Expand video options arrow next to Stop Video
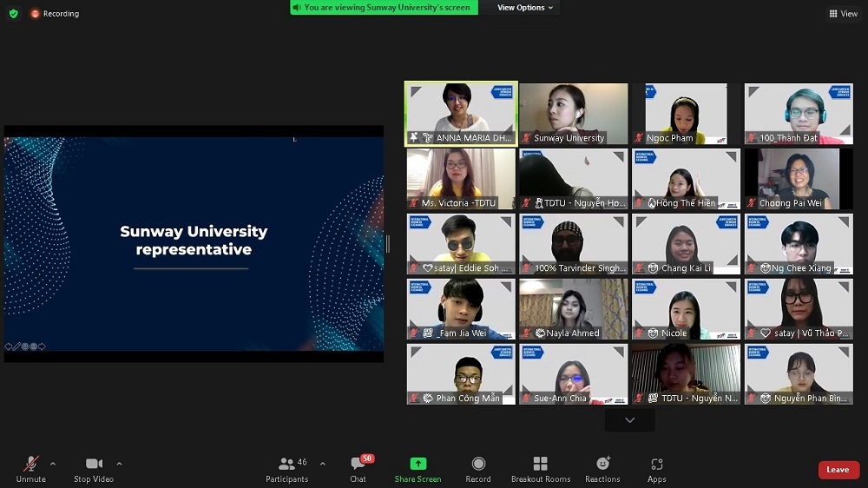 point(119,464)
